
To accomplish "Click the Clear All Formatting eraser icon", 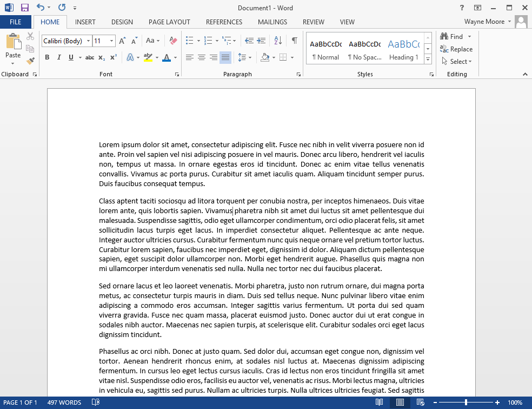I will 173,41.
